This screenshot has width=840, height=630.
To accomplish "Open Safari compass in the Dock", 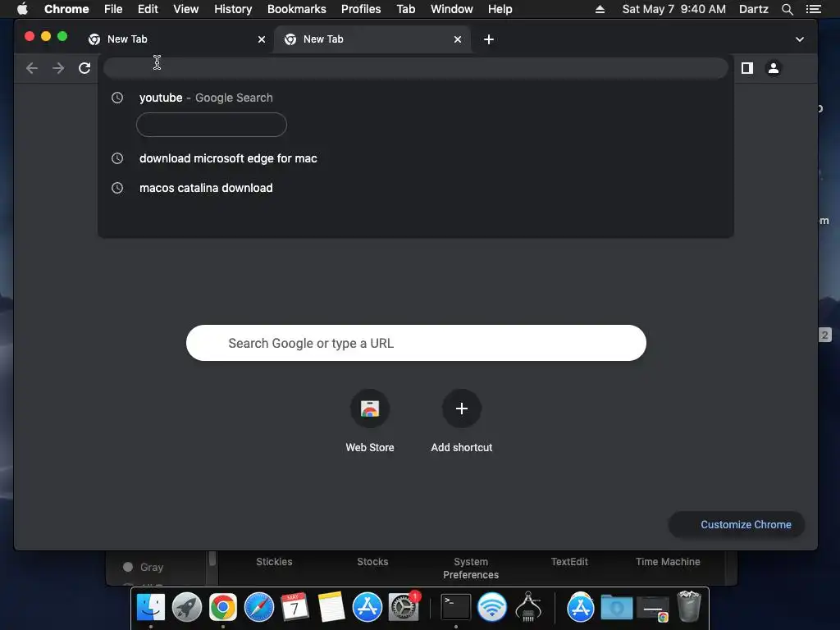I will tap(259, 607).
